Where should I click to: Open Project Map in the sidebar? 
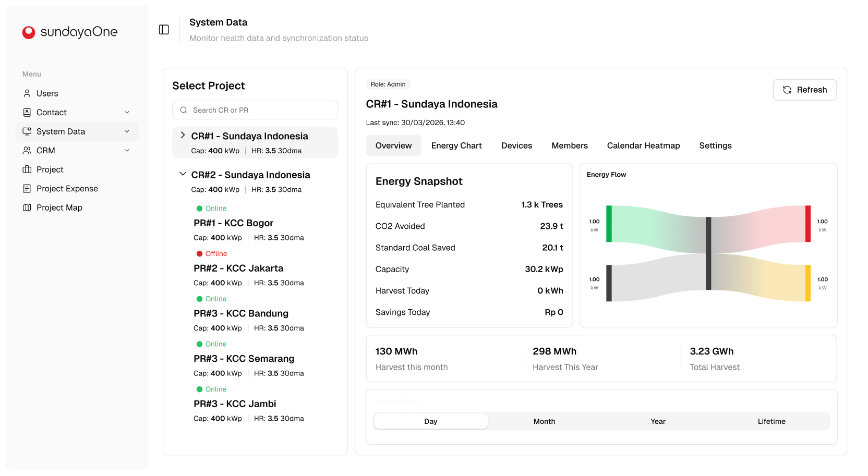point(77,208)
